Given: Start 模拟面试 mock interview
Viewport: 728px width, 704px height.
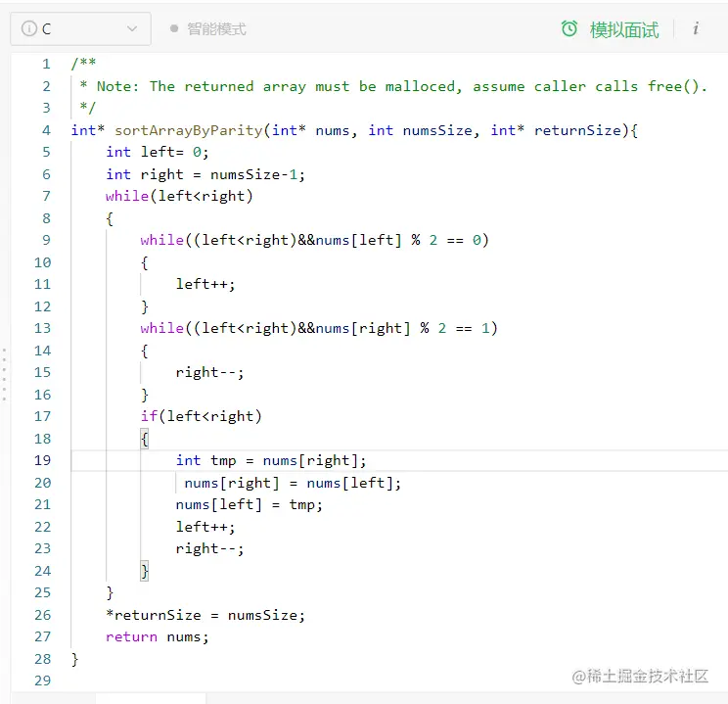Looking at the screenshot, I should click(624, 29).
